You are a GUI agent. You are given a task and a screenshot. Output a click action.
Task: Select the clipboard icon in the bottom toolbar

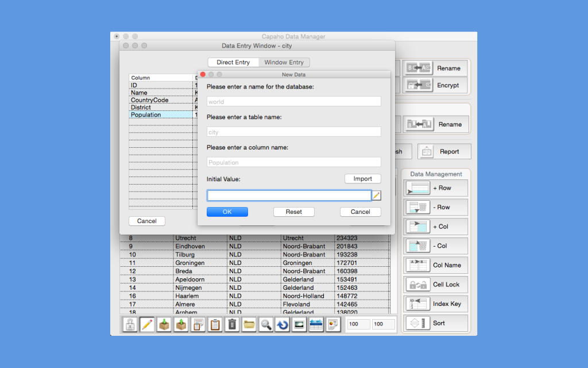(215, 324)
